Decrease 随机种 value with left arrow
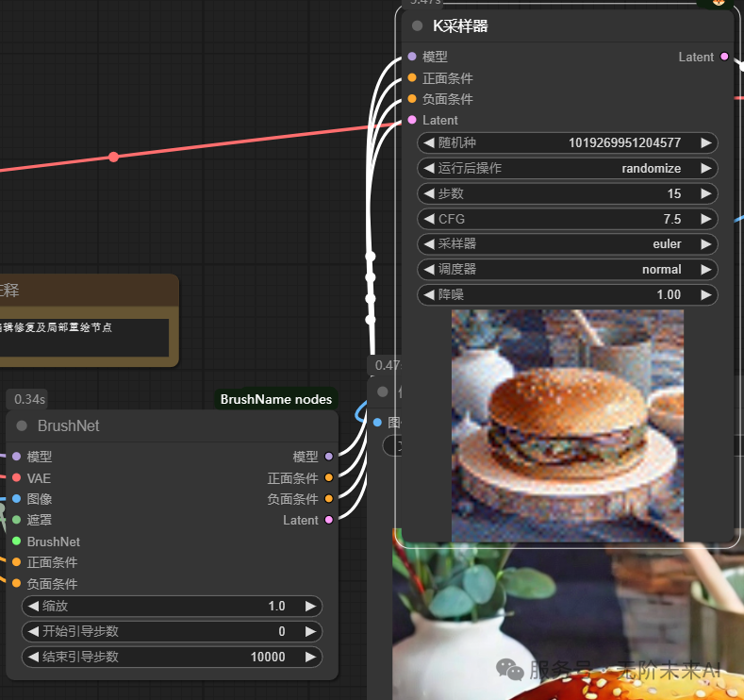This screenshot has width=744, height=700. [428, 142]
